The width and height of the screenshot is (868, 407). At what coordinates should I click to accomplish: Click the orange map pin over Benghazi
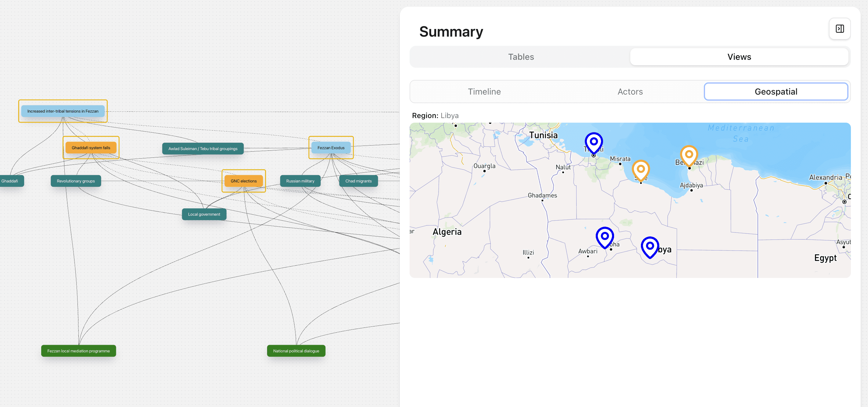(689, 156)
